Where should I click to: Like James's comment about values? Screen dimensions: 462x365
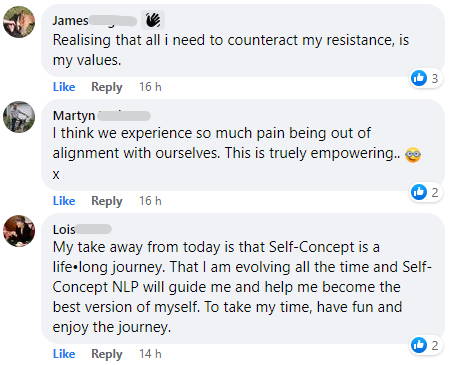(x=64, y=87)
